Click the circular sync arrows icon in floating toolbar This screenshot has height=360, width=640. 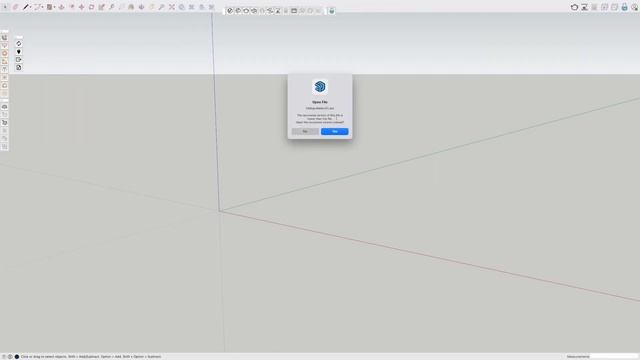tap(18, 44)
